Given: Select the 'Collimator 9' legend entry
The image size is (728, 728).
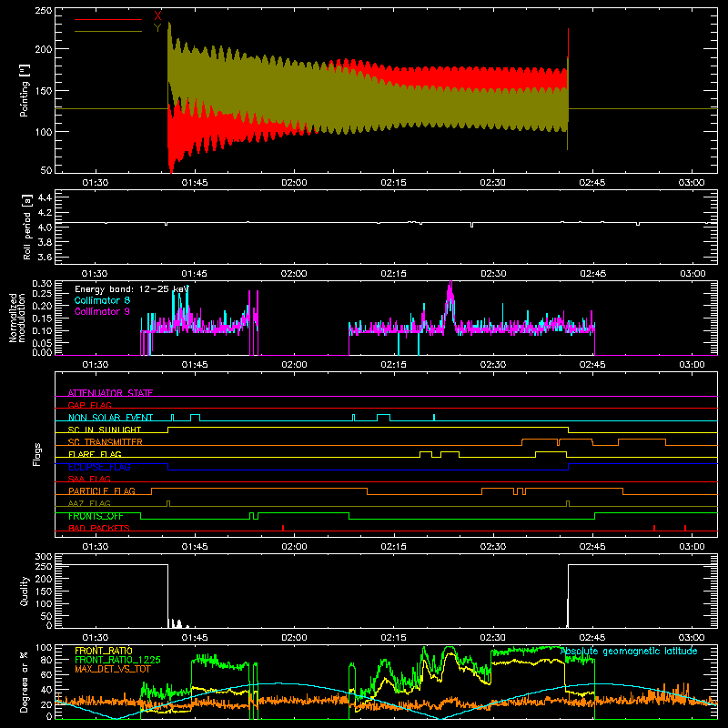Looking at the screenshot, I should click(102, 311).
